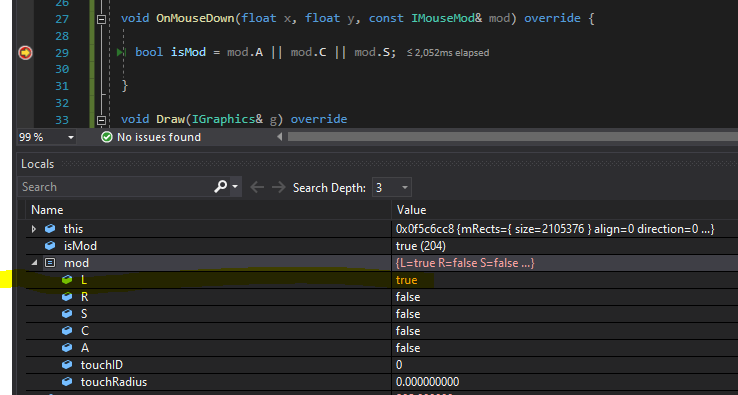
Task: Select the A field name
Action: (x=85, y=348)
